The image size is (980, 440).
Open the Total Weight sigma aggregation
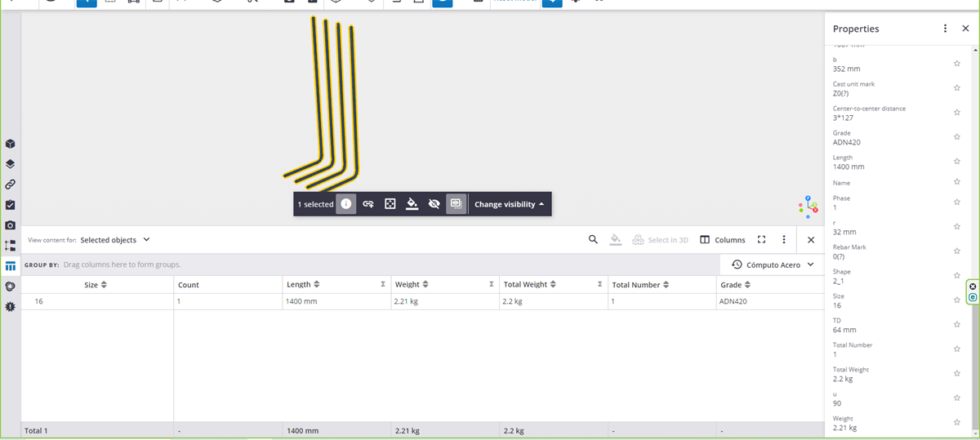pos(600,285)
